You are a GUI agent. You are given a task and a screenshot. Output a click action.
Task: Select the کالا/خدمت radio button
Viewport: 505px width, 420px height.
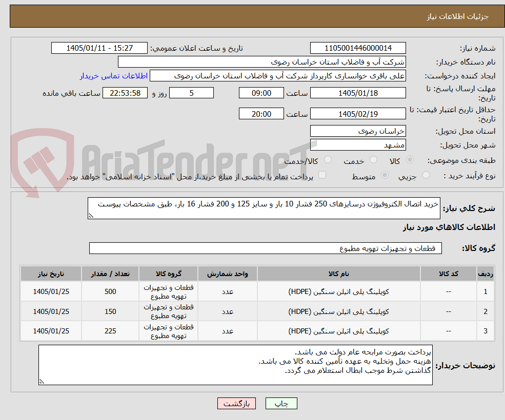click(328, 160)
